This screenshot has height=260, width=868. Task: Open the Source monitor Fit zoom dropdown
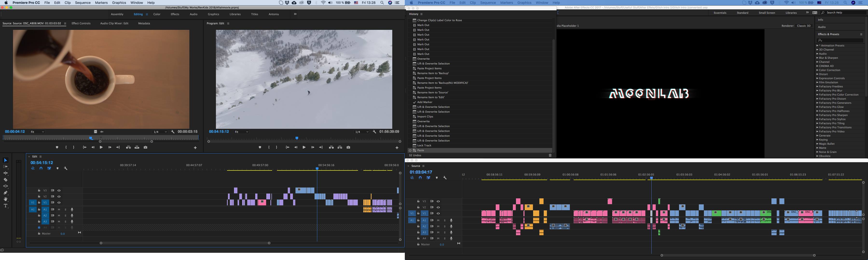37,132
